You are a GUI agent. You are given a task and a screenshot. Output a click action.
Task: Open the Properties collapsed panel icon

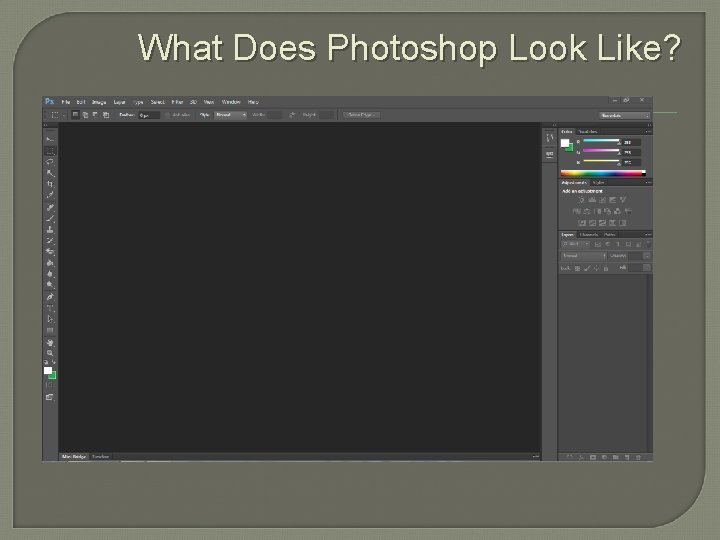[x=550, y=154]
